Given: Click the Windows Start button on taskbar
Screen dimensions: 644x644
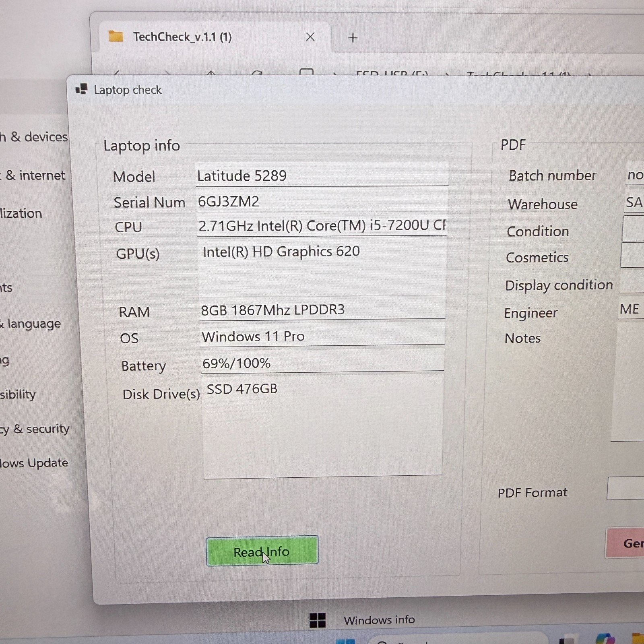Looking at the screenshot, I should [x=345, y=641].
